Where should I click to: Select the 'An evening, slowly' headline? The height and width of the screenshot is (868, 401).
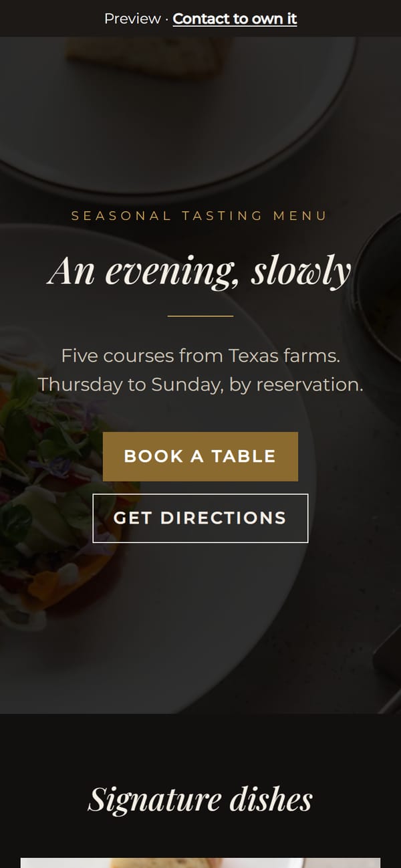click(x=200, y=271)
